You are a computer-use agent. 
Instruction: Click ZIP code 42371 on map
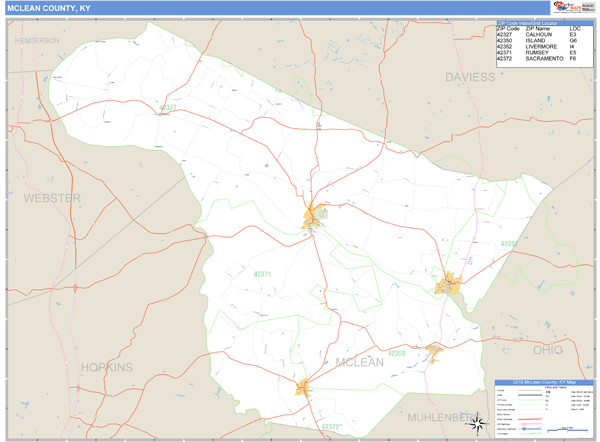point(262,274)
